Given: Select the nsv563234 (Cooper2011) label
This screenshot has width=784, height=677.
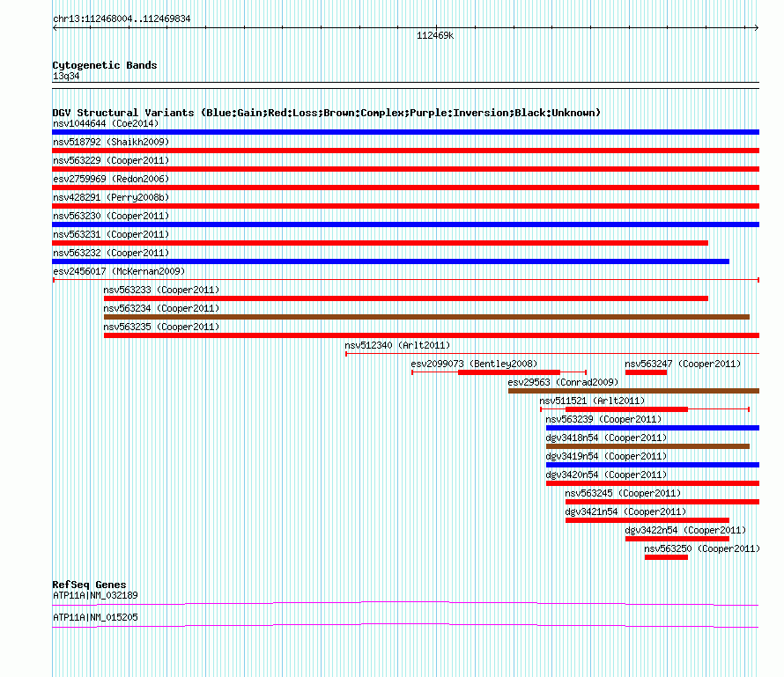Looking at the screenshot, I should [161, 308].
